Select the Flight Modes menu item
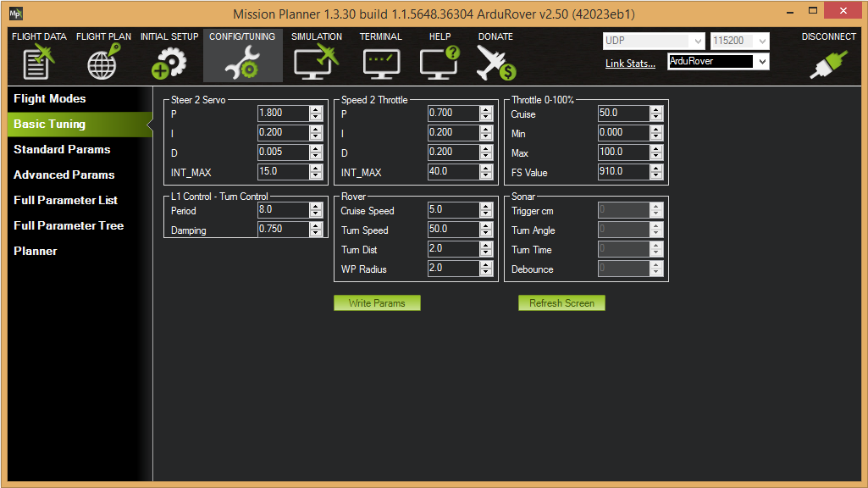The image size is (868, 488). pos(49,98)
